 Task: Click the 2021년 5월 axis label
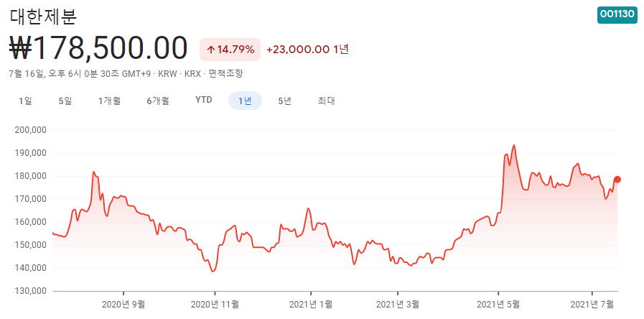pos(498,305)
